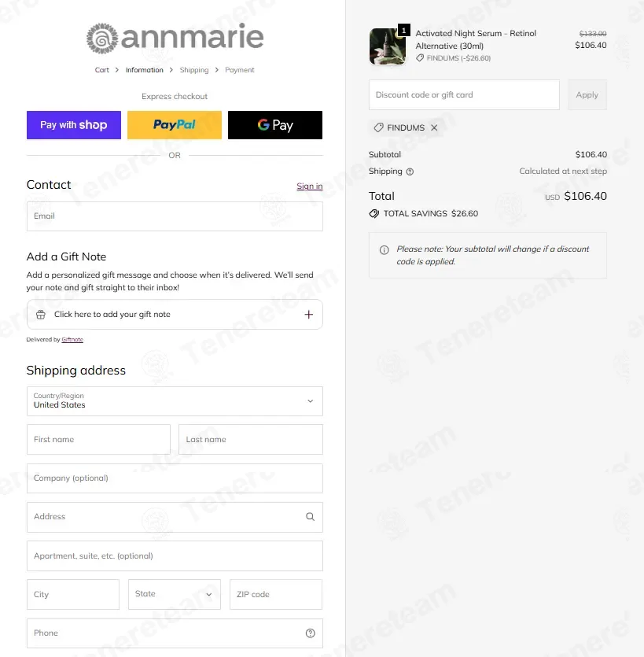Choose PayPal express checkout
This screenshot has height=657, width=644.
click(175, 125)
